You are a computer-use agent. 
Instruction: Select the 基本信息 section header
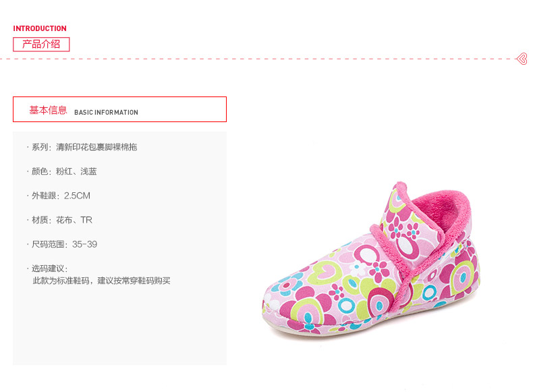[48, 110]
